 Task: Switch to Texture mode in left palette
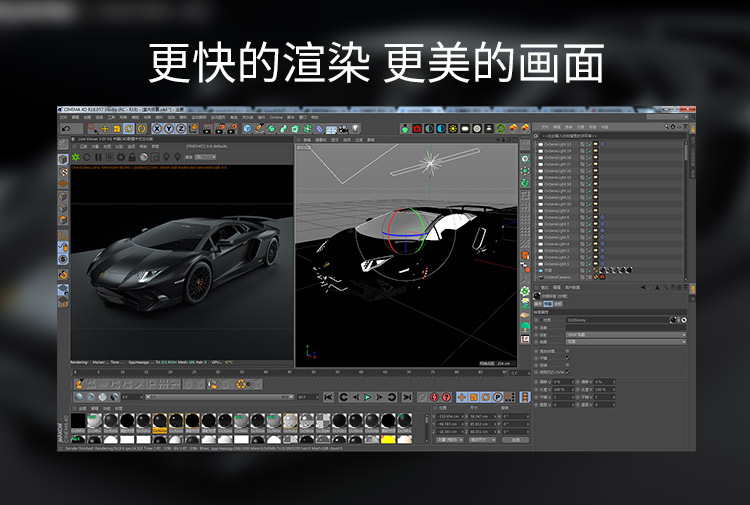[x=63, y=171]
